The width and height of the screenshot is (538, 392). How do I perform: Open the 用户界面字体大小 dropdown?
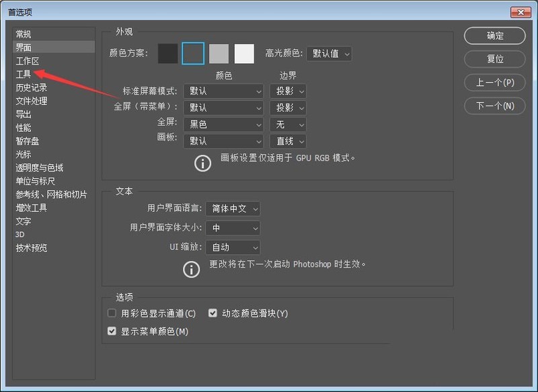(233, 228)
